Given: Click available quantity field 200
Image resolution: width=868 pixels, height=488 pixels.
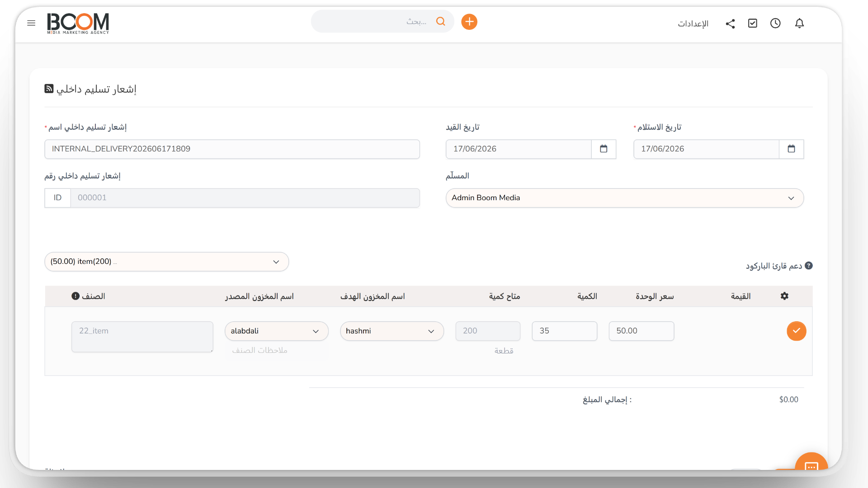Looking at the screenshot, I should [x=488, y=331].
